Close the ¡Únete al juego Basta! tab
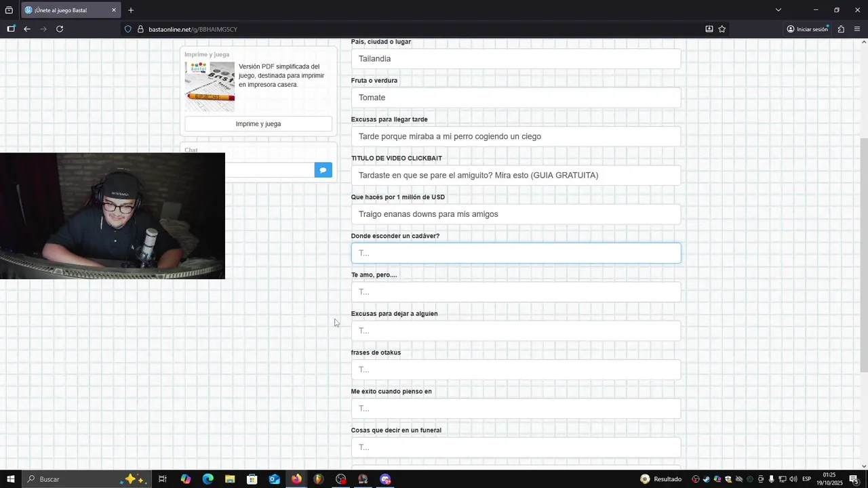This screenshot has width=868, height=488. (x=114, y=10)
